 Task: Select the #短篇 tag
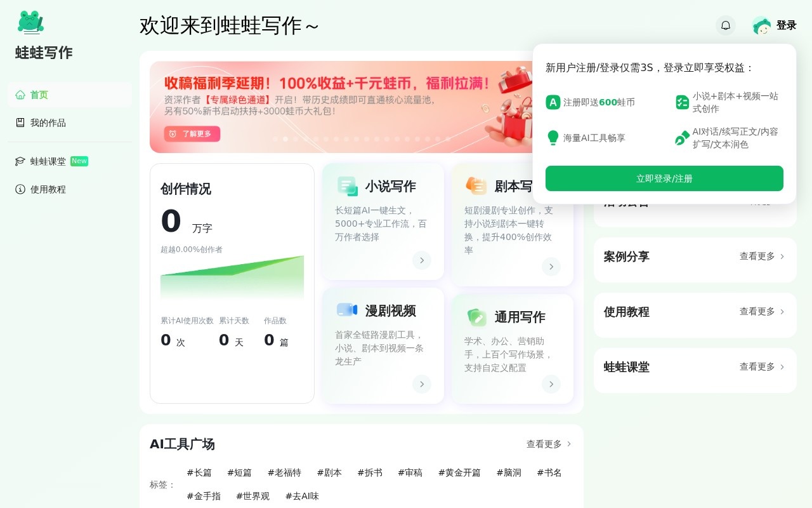tap(240, 472)
